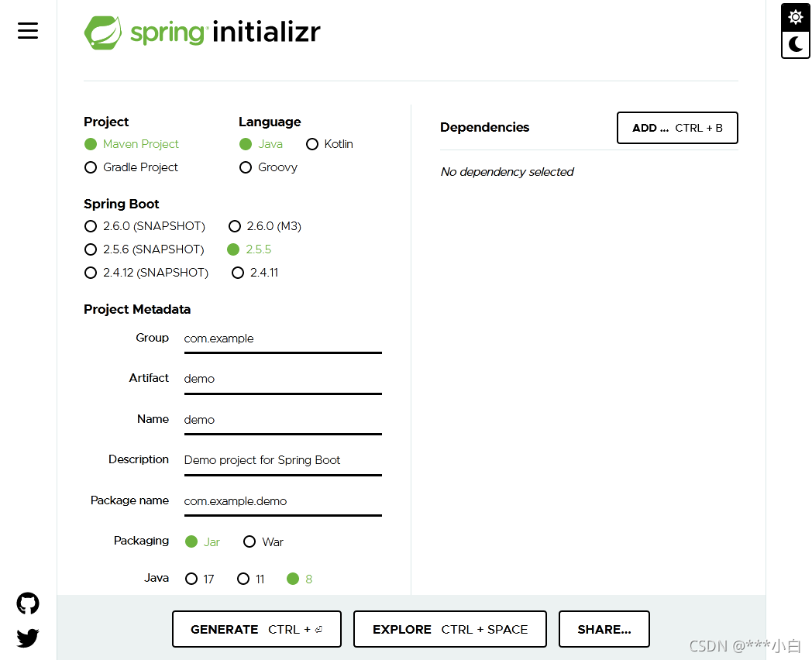
Task: Click the Name input field
Action: click(x=283, y=421)
